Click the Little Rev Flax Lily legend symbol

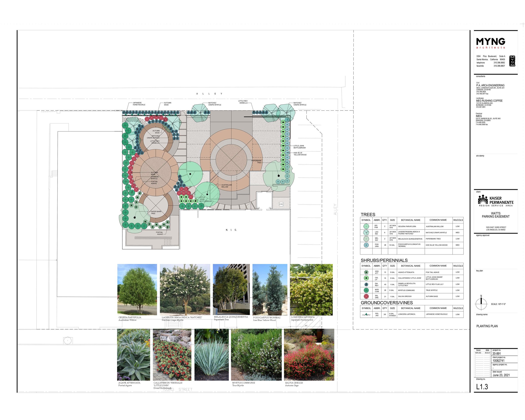(366, 284)
